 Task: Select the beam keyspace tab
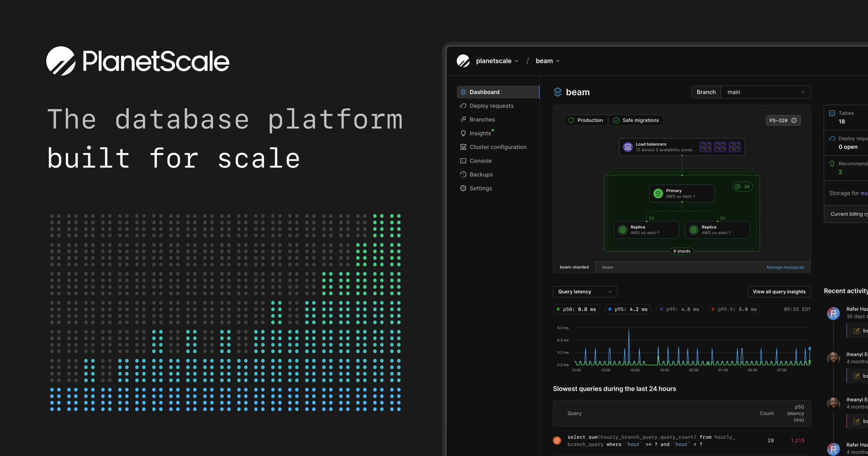(x=607, y=267)
